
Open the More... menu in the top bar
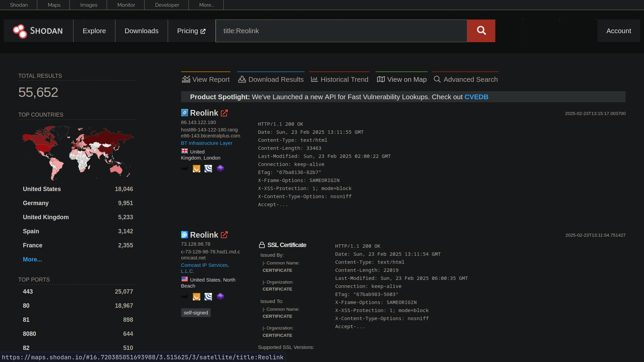click(x=206, y=5)
